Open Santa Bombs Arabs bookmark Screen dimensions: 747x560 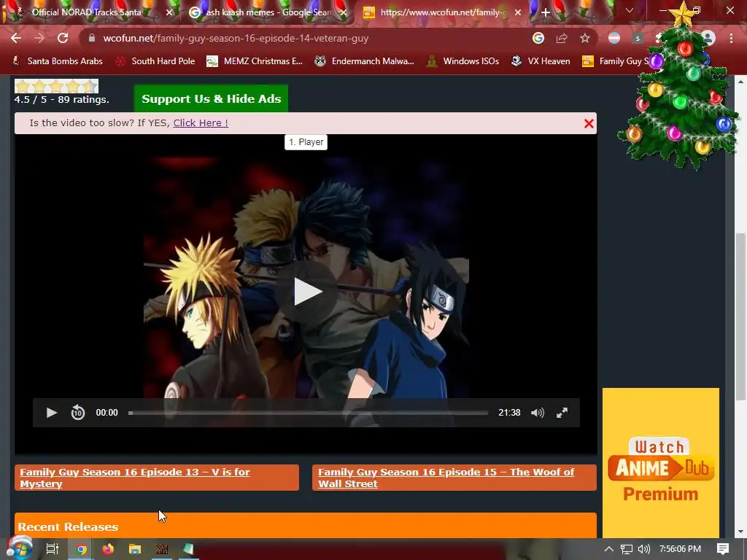point(57,61)
